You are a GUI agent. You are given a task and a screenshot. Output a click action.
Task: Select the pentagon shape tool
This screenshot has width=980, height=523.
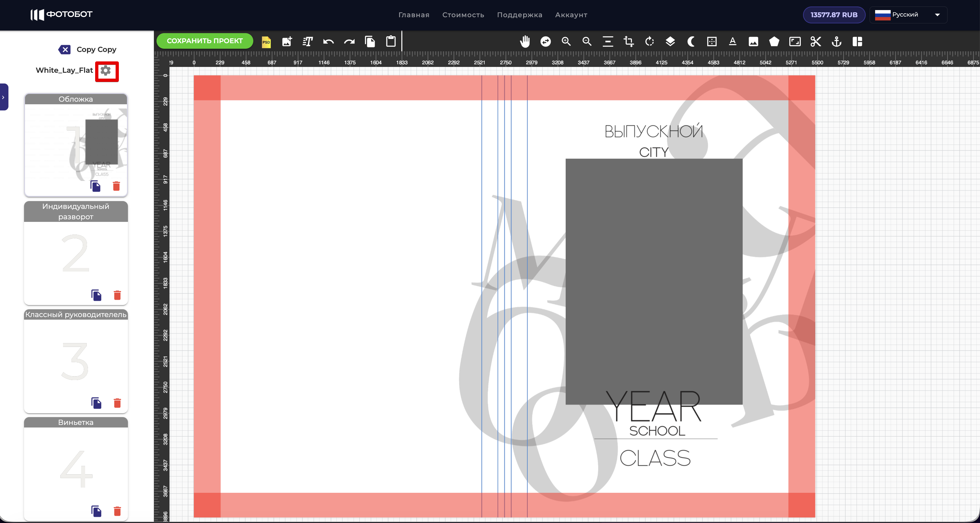(x=774, y=42)
